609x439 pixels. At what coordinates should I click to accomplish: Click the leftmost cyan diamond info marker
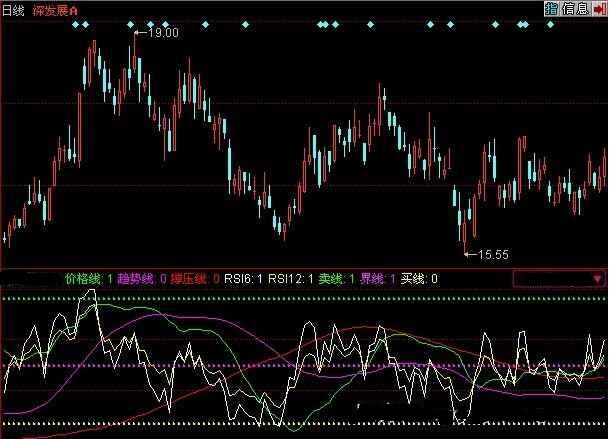click(76, 23)
